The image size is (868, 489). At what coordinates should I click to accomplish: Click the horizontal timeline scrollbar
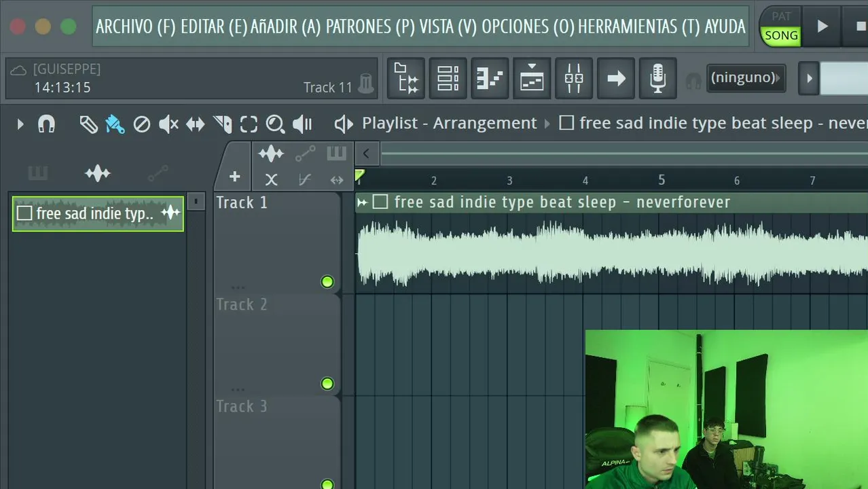pos(624,154)
